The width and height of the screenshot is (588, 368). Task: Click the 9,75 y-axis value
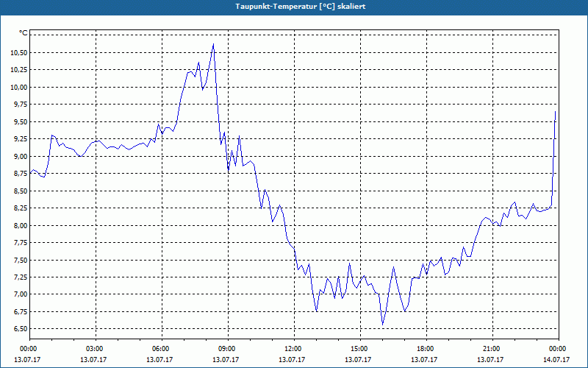(x=21, y=105)
